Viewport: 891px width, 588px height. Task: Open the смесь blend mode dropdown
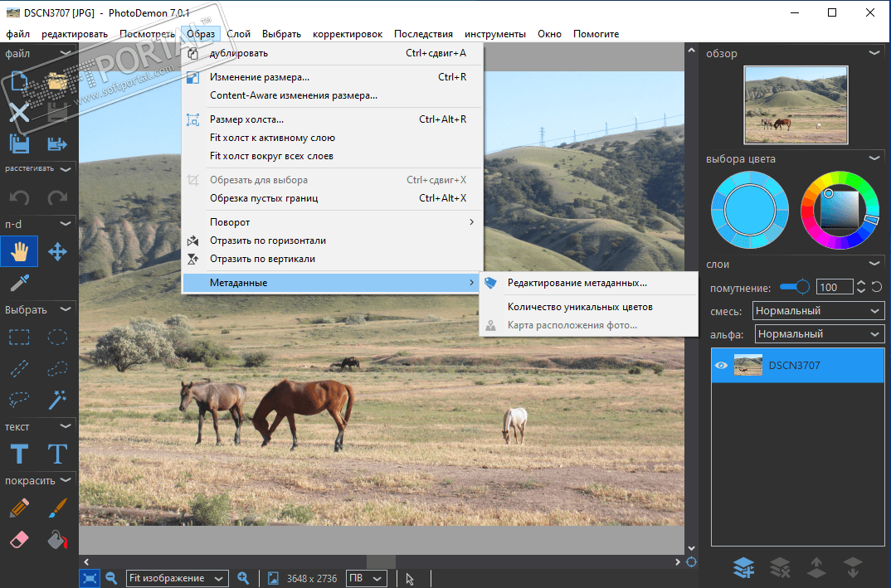click(818, 311)
